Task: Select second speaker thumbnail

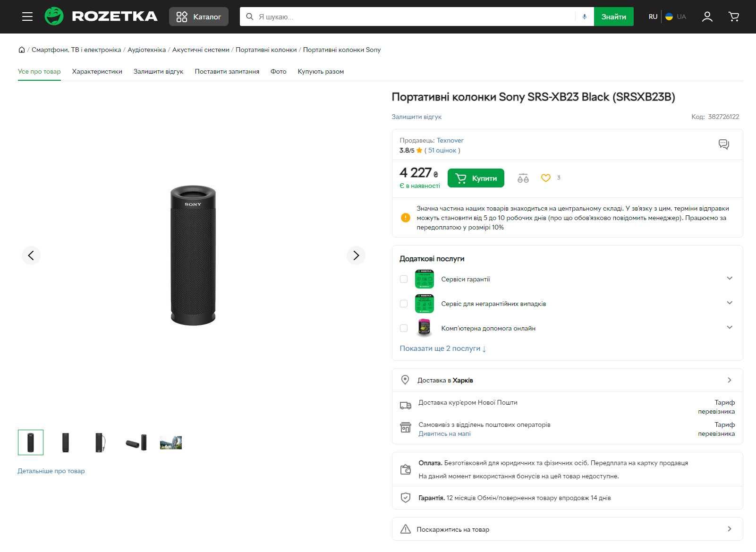Action: coord(66,442)
